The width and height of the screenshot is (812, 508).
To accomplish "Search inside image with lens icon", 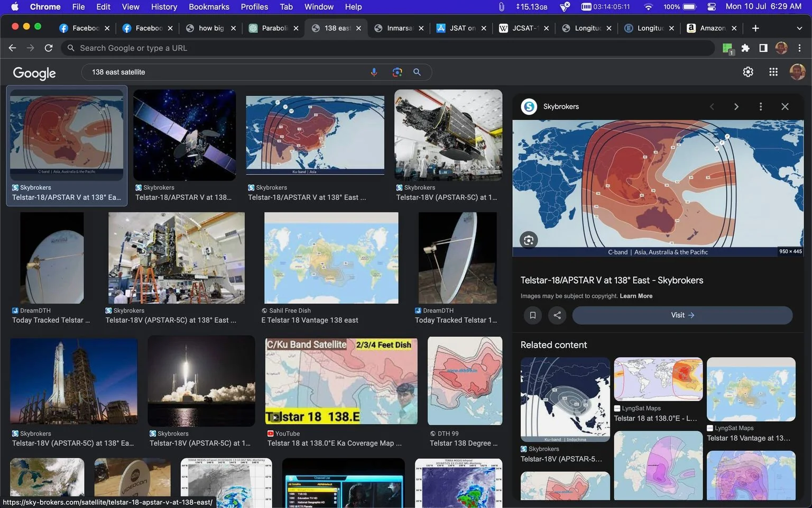I will (x=528, y=240).
